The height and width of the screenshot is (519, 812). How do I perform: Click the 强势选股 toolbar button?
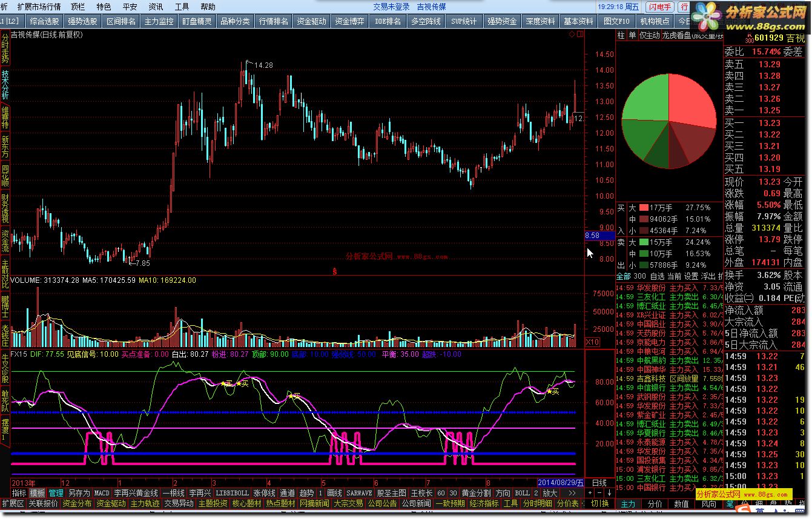pos(82,21)
